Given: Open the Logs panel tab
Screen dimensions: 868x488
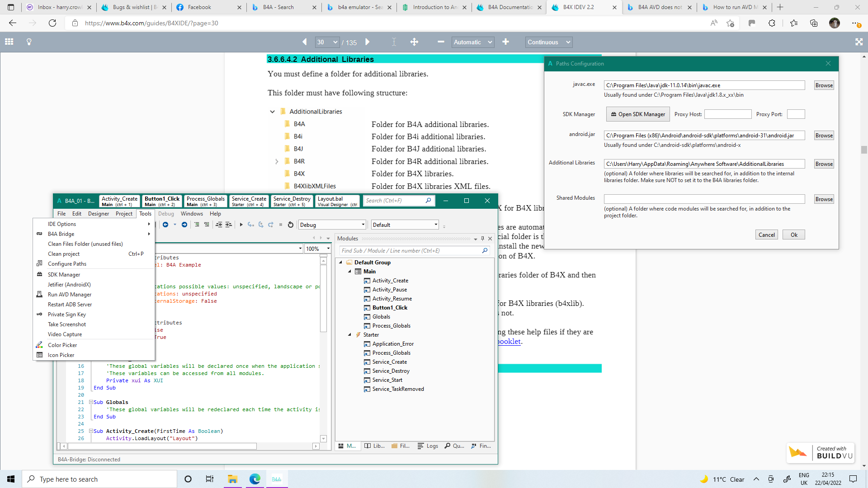Looking at the screenshot, I should (428, 446).
